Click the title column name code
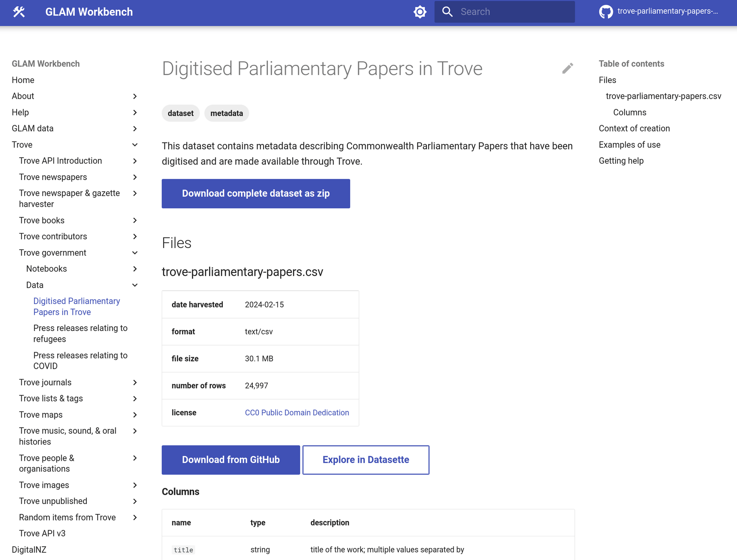 click(x=183, y=550)
